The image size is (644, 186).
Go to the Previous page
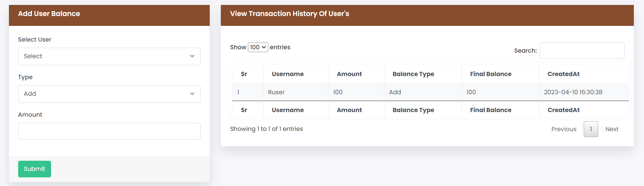564,129
